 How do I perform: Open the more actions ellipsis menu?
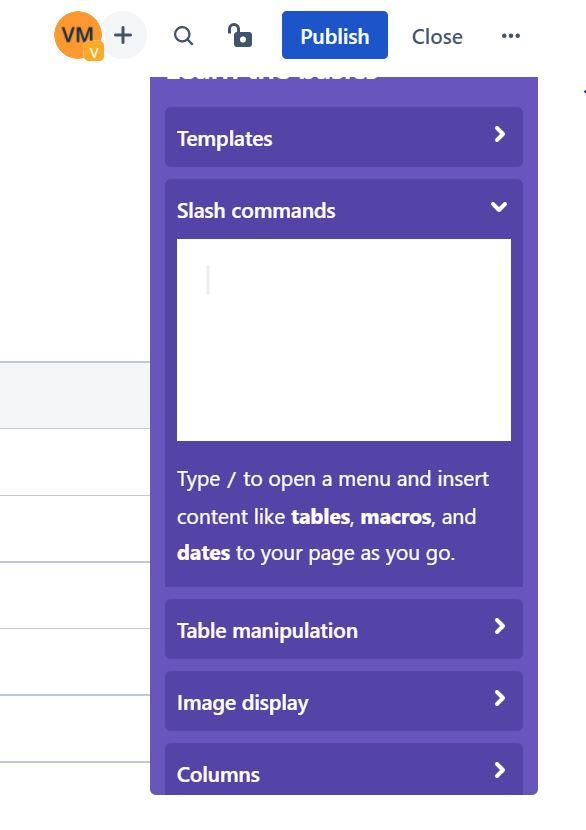511,36
